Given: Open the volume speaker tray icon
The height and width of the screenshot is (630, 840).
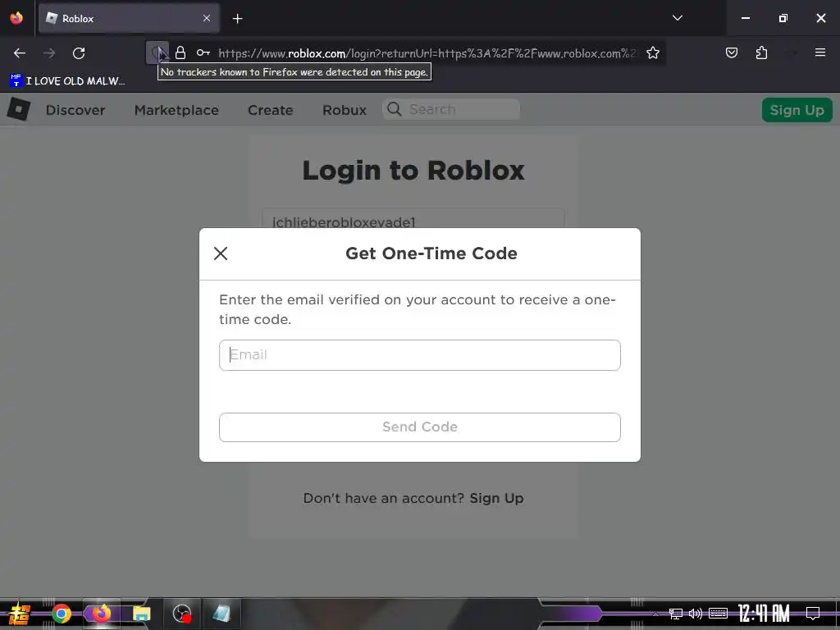Looking at the screenshot, I should 696,614.
